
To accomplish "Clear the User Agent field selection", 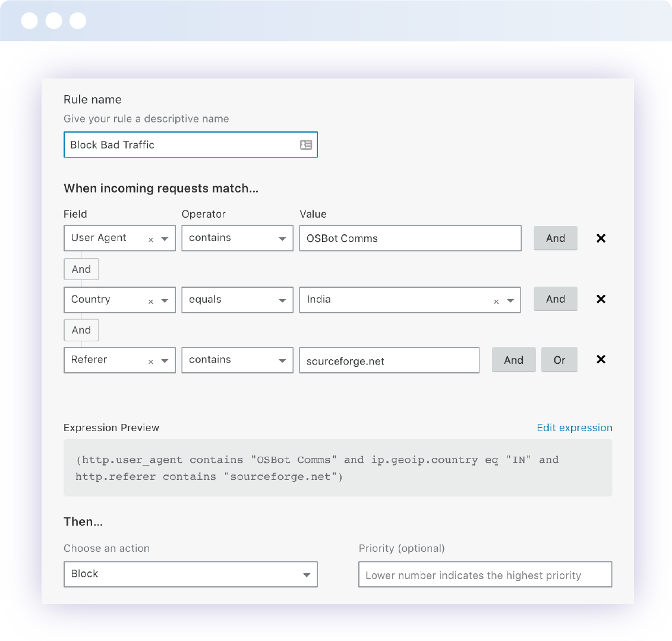I will (151, 240).
